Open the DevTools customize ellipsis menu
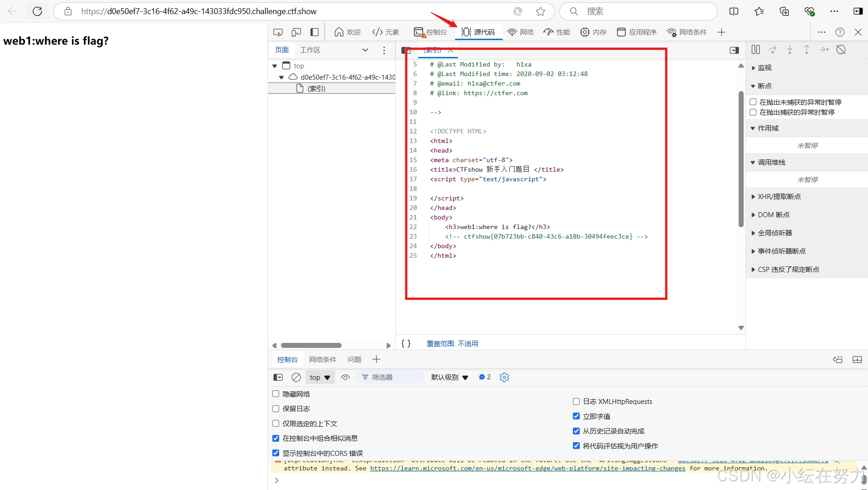868x490 pixels. 822,32
